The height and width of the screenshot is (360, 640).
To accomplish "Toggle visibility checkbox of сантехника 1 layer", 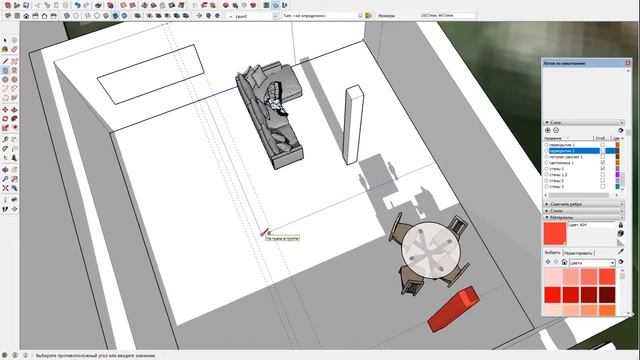I will tap(602, 162).
